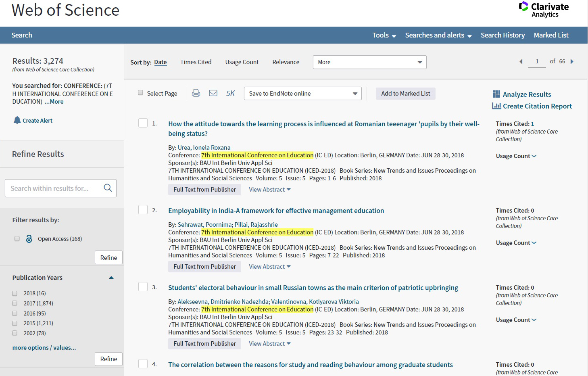
Task: Expand View Abstract for result 3
Action: (x=269, y=343)
